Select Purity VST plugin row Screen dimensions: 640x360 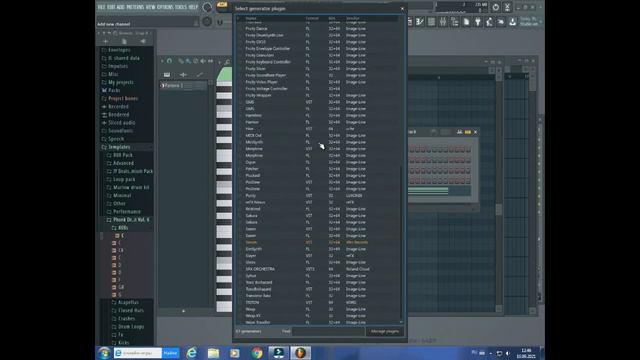318,196
